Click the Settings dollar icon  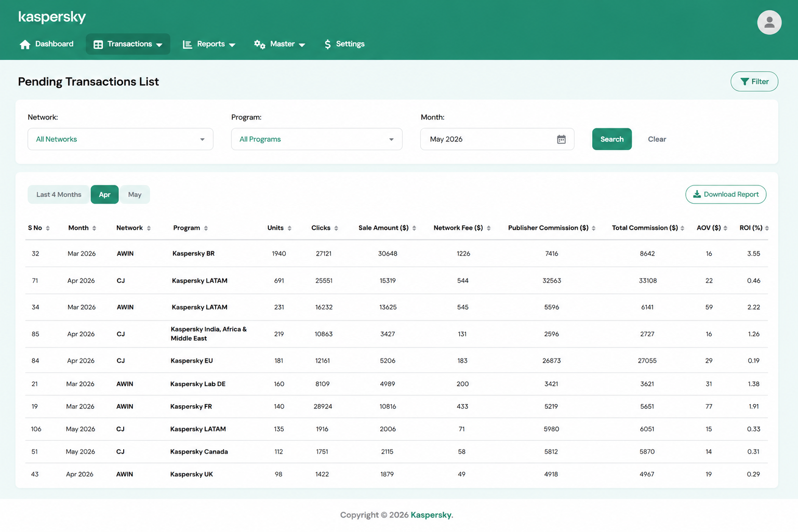pos(327,44)
